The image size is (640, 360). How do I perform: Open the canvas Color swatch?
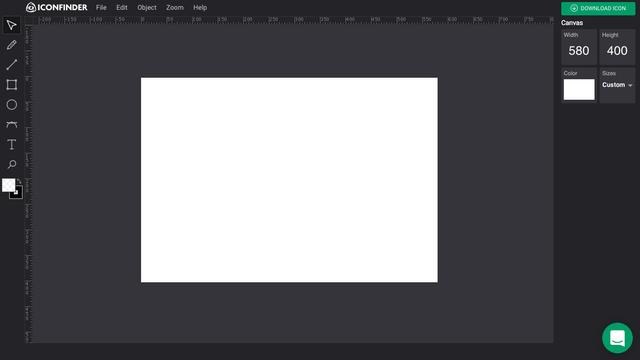[579, 89]
